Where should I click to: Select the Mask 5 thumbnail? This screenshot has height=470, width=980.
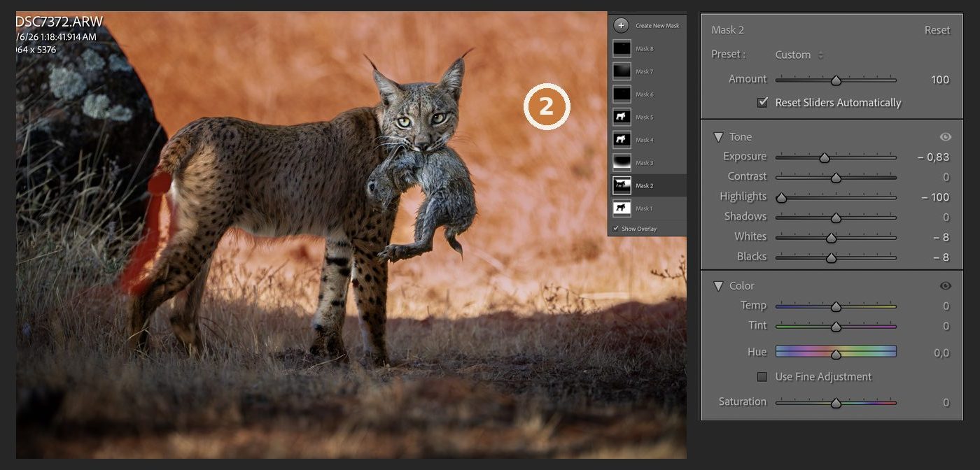[x=622, y=117]
